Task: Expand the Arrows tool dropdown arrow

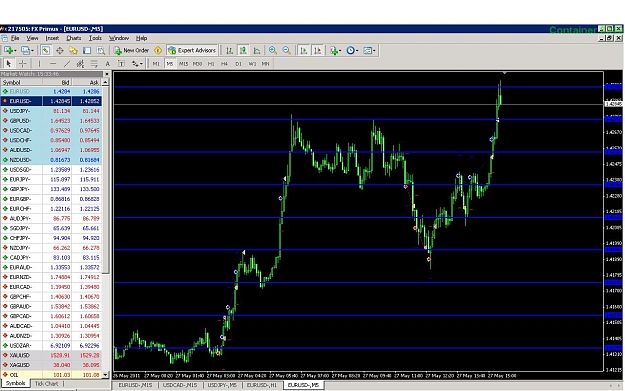Action: click(141, 64)
